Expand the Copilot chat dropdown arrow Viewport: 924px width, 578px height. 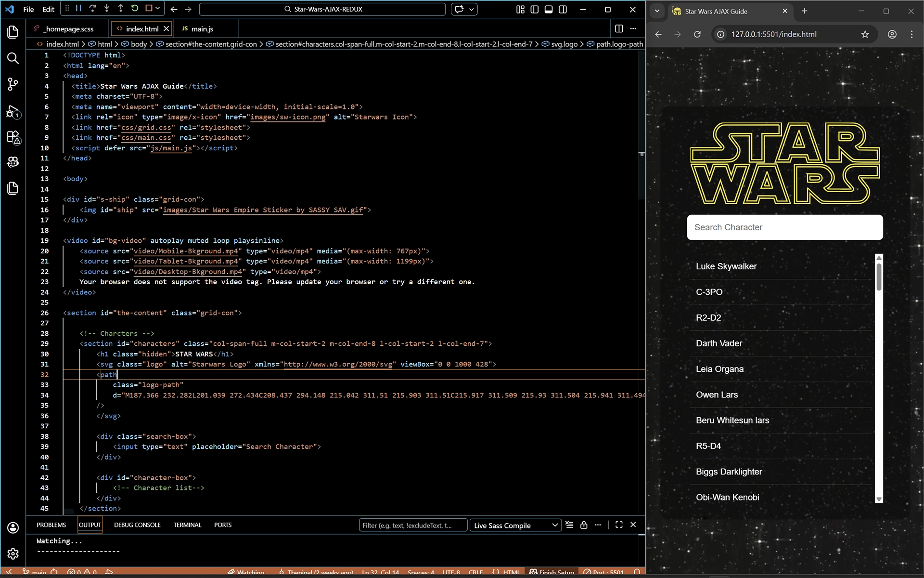pos(472,9)
